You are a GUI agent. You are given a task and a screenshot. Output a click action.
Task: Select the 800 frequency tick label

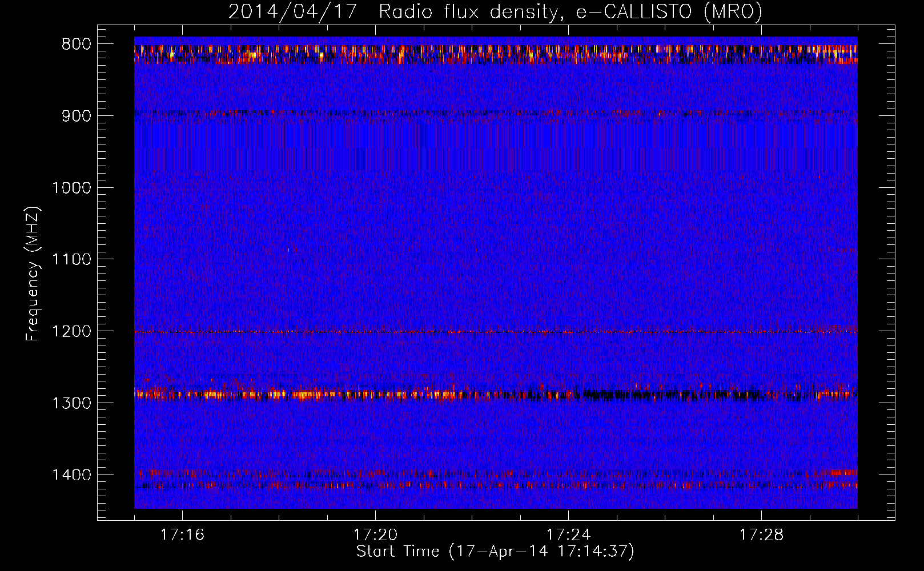tap(77, 45)
